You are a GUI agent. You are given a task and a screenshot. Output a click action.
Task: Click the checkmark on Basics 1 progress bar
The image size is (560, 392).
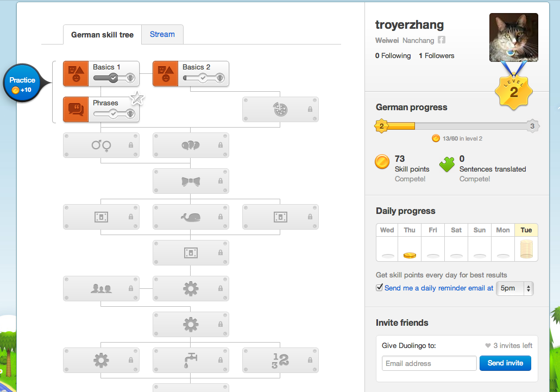(x=113, y=78)
